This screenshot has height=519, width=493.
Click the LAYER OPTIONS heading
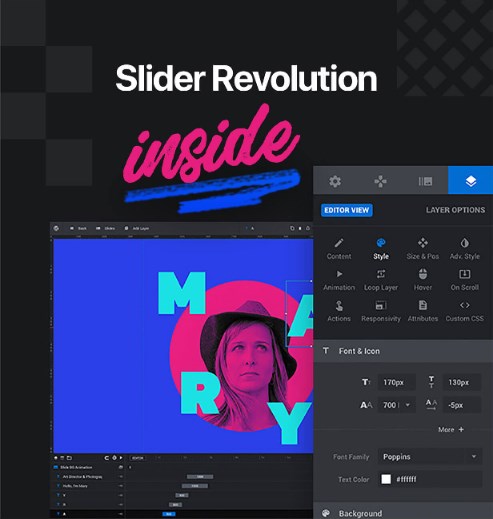(455, 210)
